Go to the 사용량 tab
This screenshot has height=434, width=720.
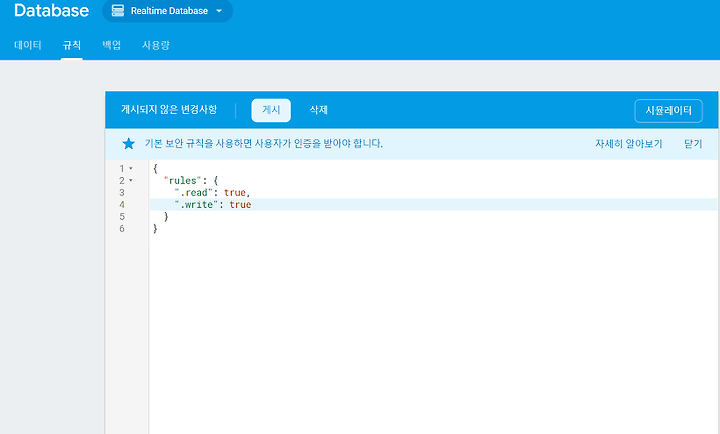pyautogui.click(x=156, y=45)
